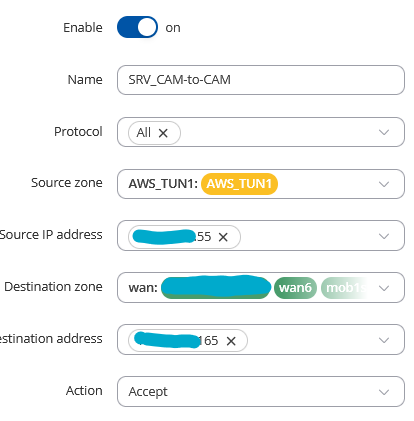414x421 pixels.
Task: Select the All protocol chip
Action: pos(154,133)
